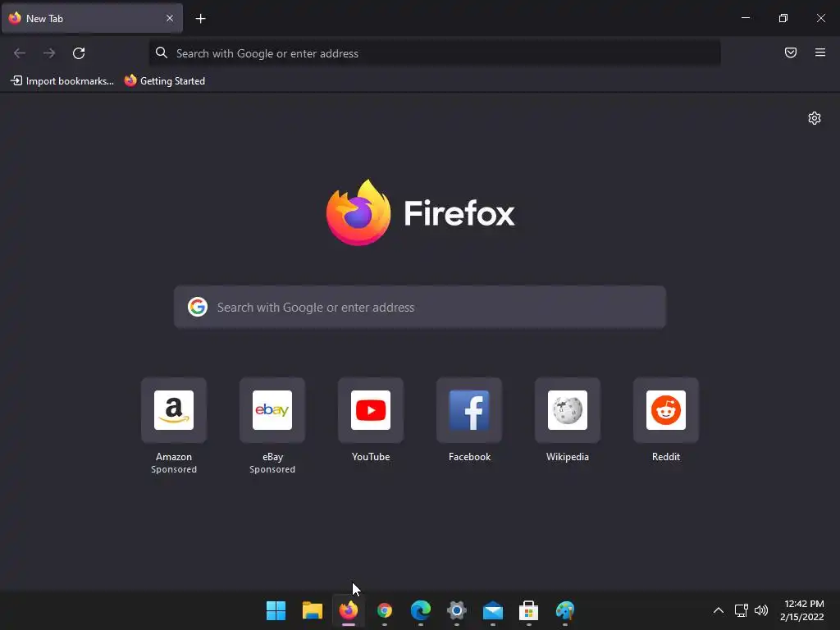Open new tab personalize settings gear
This screenshot has width=840, height=630.
[x=815, y=118]
